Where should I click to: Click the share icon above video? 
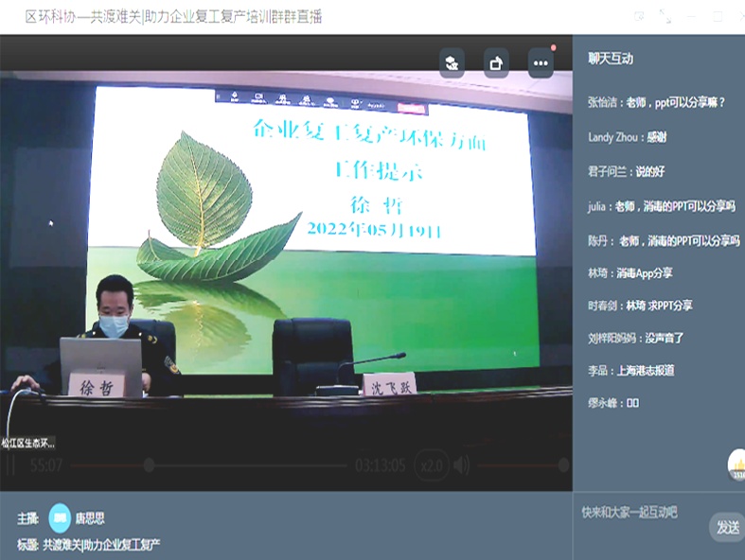[x=496, y=62]
